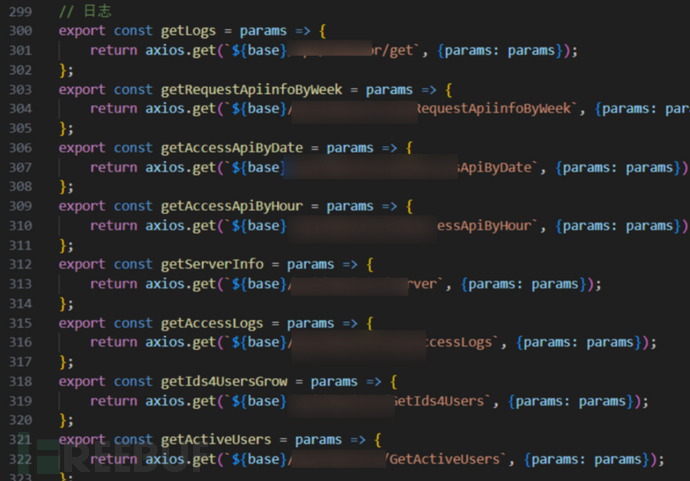Image resolution: width=690 pixels, height=481 pixels.
Task: Click line number 319 in the gutter
Action: pos(20,401)
